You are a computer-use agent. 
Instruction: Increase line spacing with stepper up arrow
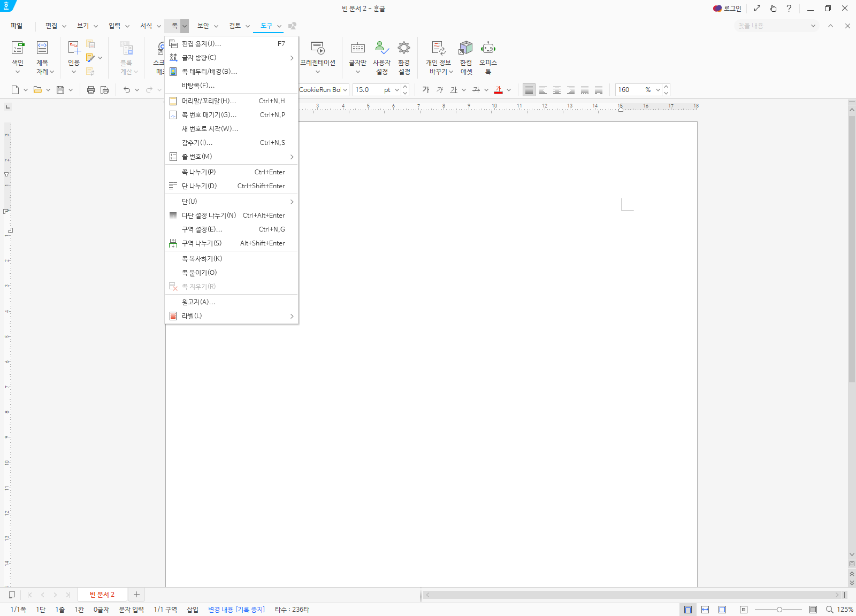click(666, 87)
